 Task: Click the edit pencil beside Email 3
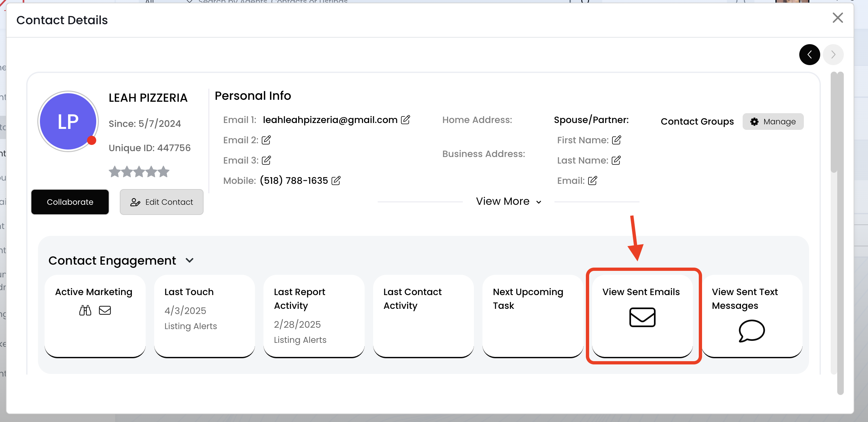pos(266,160)
